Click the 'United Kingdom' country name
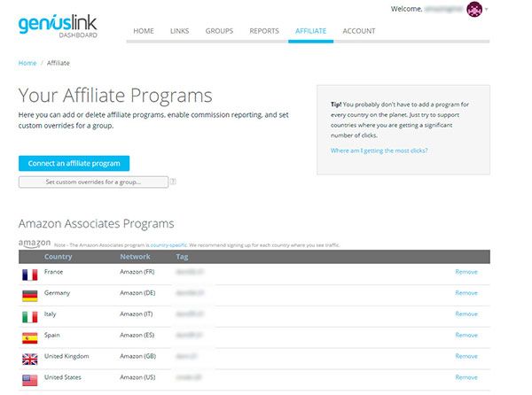The image size is (532, 395). click(x=66, y=356)
